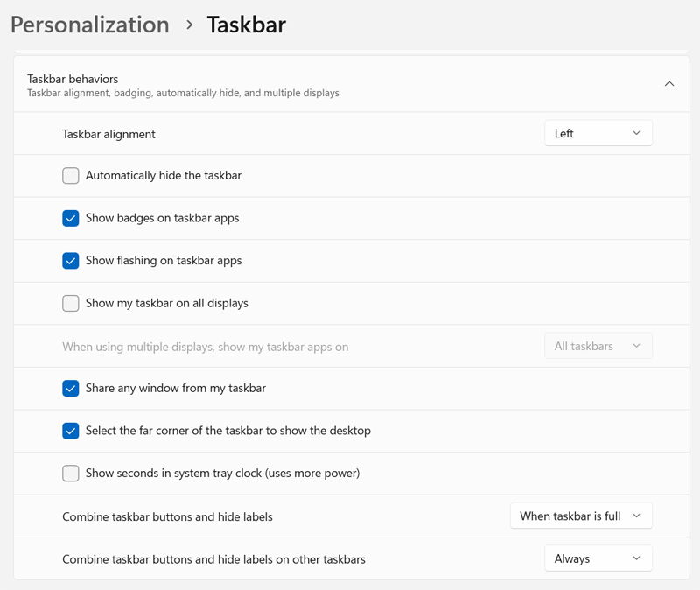Screen dimensions: 700x590
Task: Uncheck Show badges on taskbar apps
Action: click(x=71, y=218)
